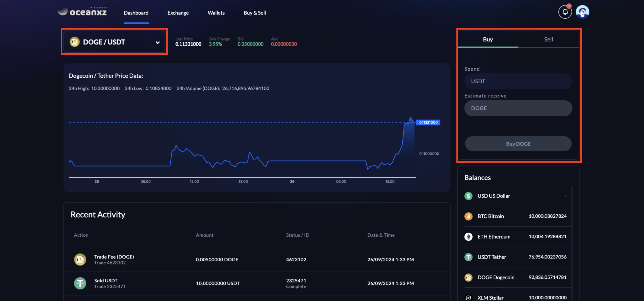Click the BTC Bitcoin balance icon
This screenshot has height=301, width=644.
point(468,216)
